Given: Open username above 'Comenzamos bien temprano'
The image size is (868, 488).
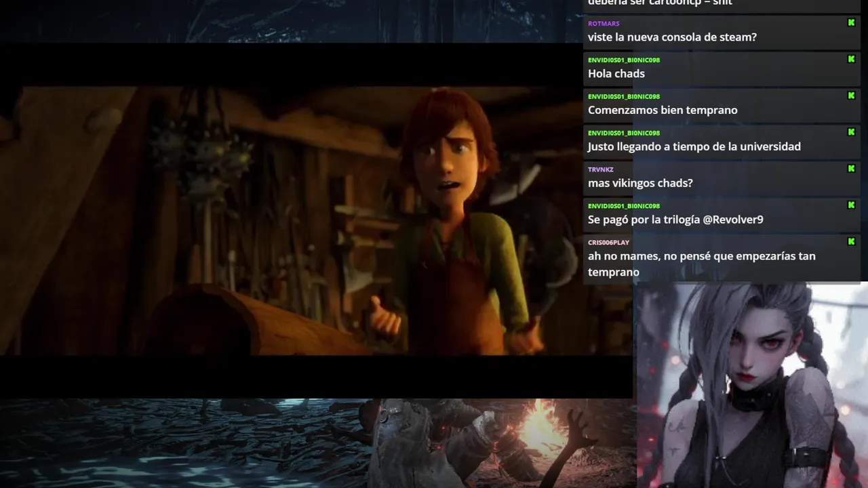Looking at the screenshot, I should (624, 96).
